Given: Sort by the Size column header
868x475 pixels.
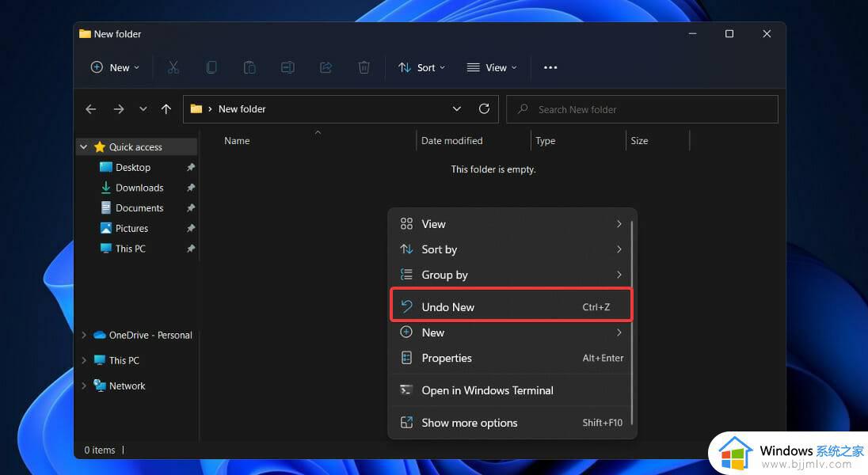Looking at the screenshot, I should (x=639, y=141).
